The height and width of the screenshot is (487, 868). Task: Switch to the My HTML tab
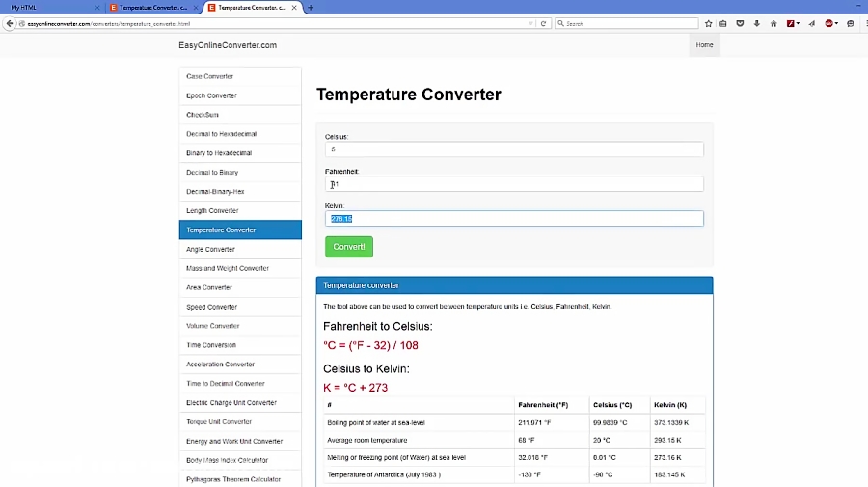pyautogui.click(x=53, y=7)
